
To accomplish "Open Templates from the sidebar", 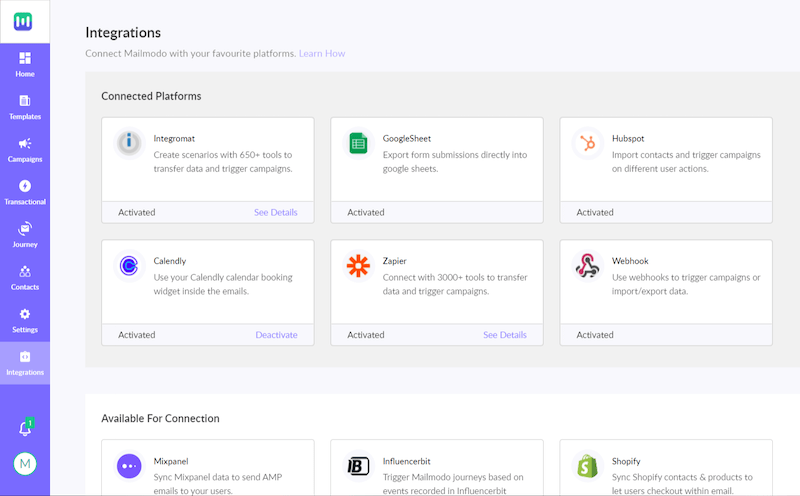I will click(x=25, y=107).
